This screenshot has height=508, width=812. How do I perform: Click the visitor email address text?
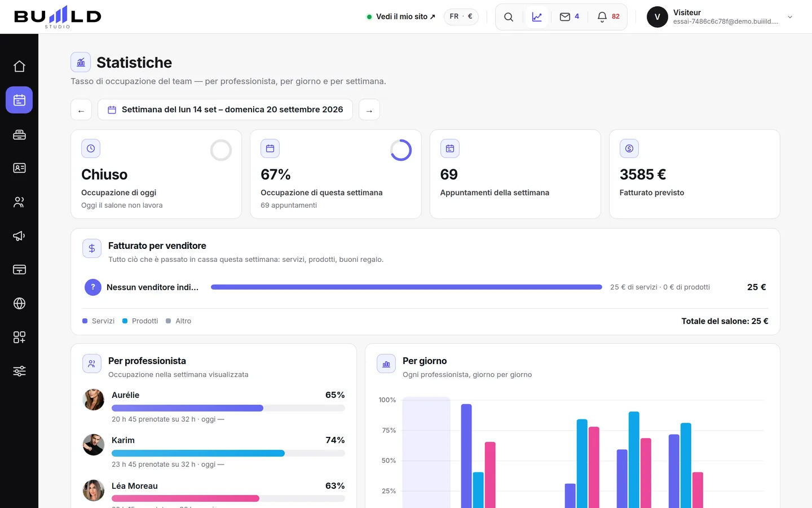[726, 22]
